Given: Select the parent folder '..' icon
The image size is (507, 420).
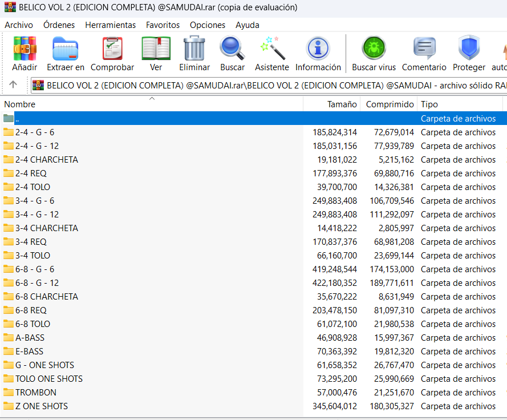Looking at the screenshot, I should 9,119.
